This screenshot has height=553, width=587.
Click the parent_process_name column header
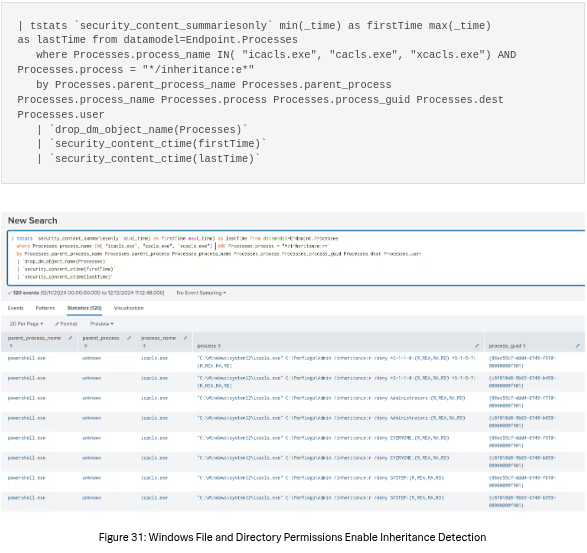pyautogui.click(x=34, y=338)
